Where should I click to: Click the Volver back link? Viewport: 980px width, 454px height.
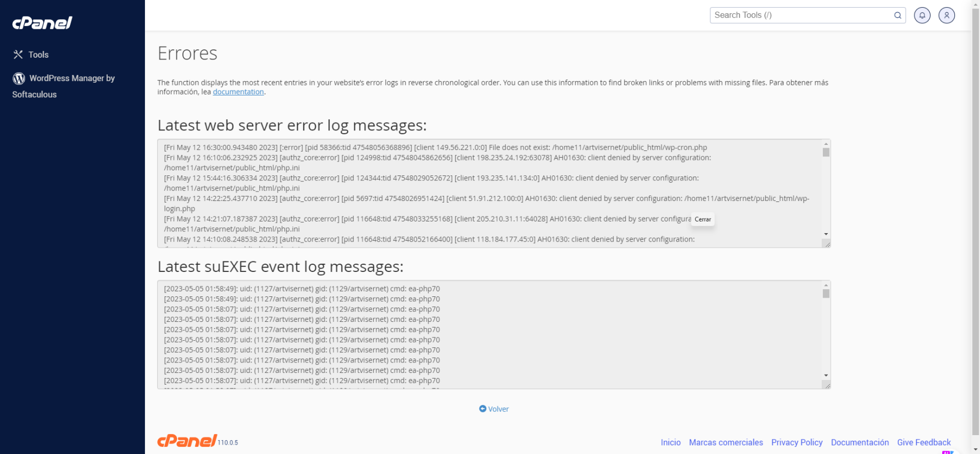498,409
